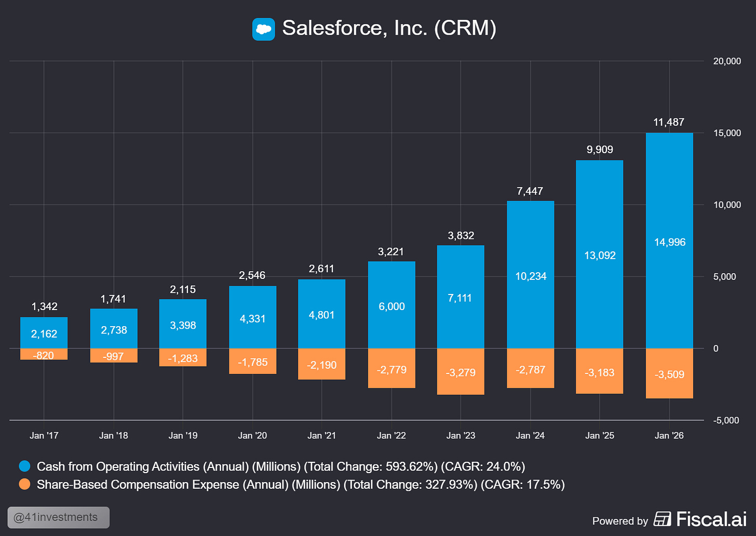Viewport: 756px width, 536px height.
Task: Click the Cash from Operating Activities legend label
Action: (281, 466)
